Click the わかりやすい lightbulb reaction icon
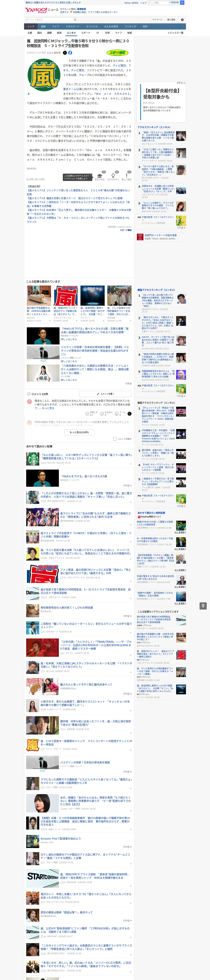 (x=113, y=175)
